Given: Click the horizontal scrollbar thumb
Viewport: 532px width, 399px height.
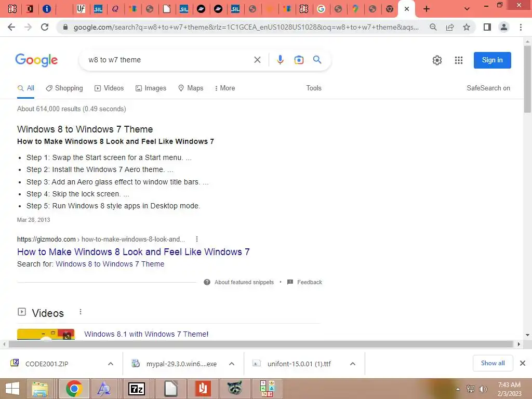Looking at the screenshot, I should coord(261,344).
